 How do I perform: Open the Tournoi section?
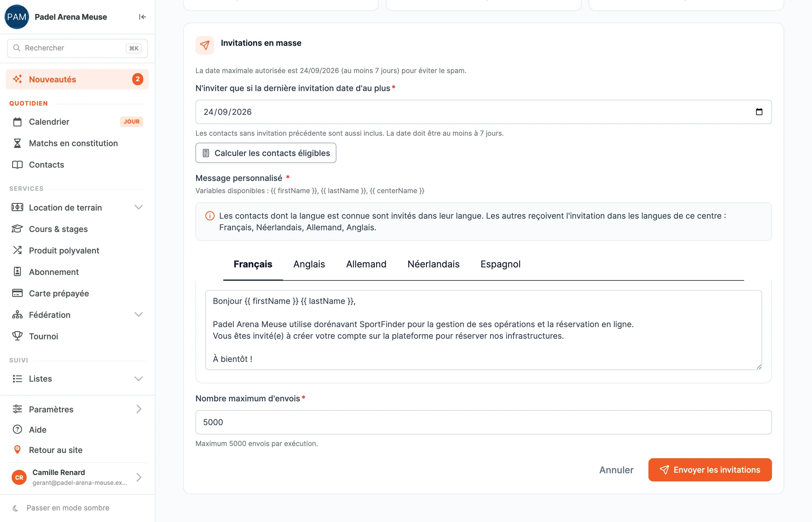tap(77, 336)
